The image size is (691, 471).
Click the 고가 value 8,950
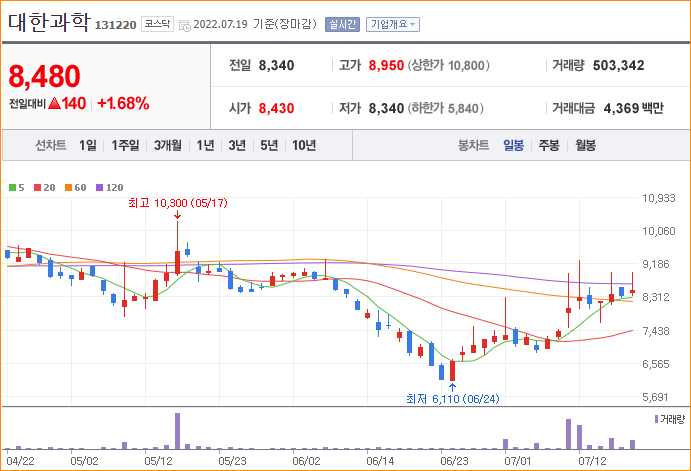point(386,65)
